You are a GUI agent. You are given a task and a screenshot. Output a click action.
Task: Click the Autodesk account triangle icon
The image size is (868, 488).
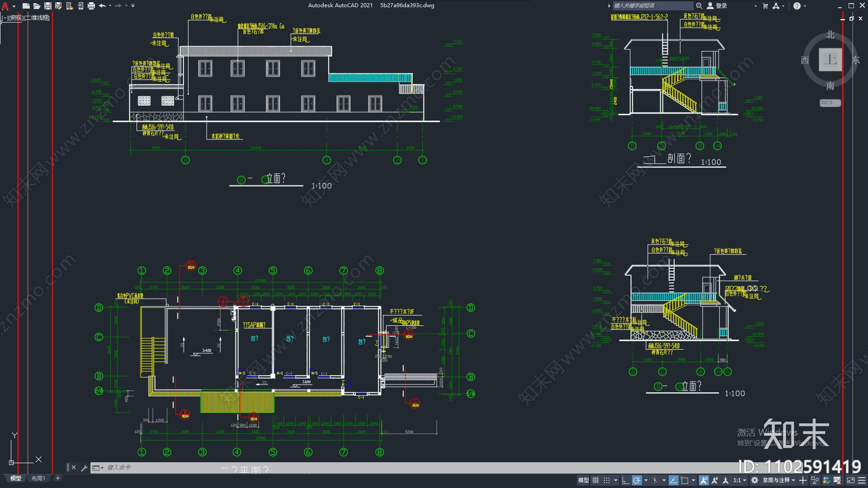[776, 6]
